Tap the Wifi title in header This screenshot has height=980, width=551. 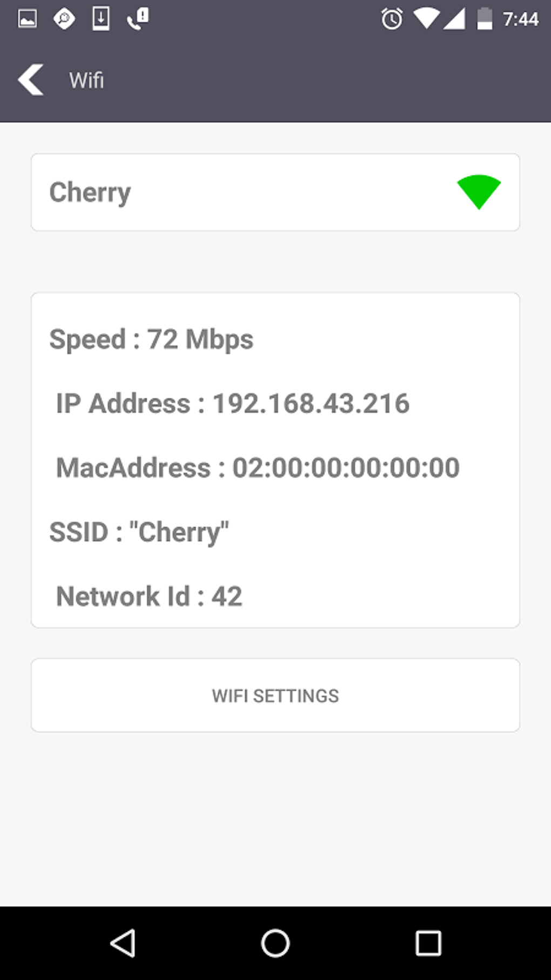[x=86, y=81]
